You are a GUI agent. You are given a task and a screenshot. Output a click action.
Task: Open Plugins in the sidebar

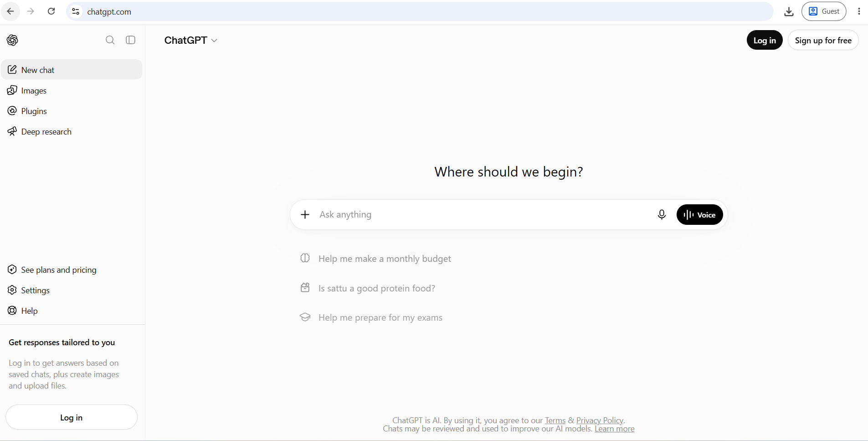click(x=72, y=111)
